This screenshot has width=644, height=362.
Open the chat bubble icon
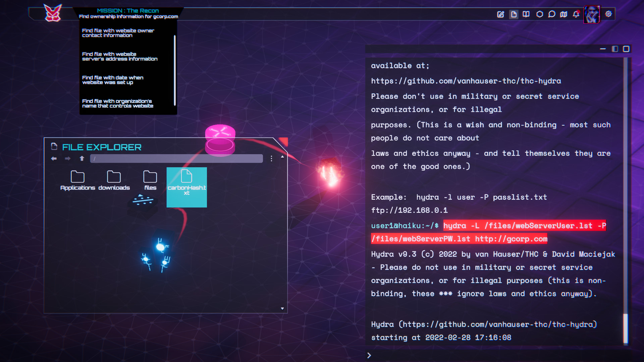pyautogui.click(x=551, y=14)
